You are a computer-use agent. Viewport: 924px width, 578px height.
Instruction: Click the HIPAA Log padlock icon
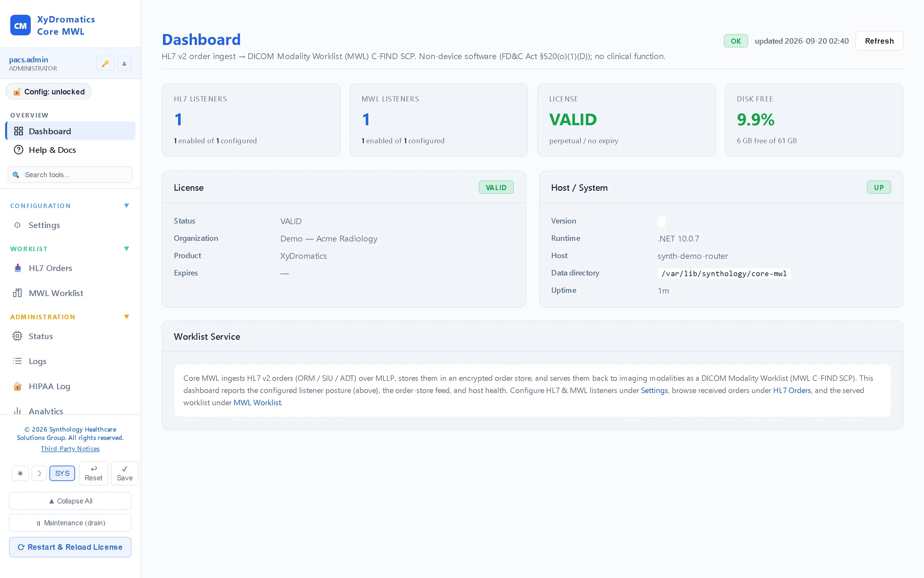tap(18, 386)
